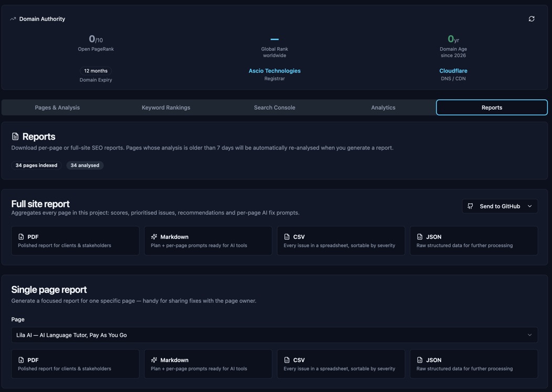Switch to the Pages & Analysis tab
This screenshot has width=552, height=392.
57,108
